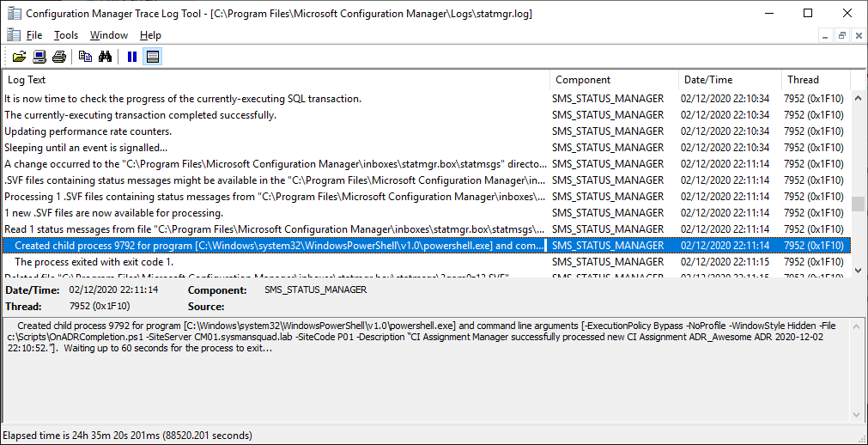Screen dimensions: 868x445
Task: Select row "The process exited with exit code 1."
Action: 426,261
